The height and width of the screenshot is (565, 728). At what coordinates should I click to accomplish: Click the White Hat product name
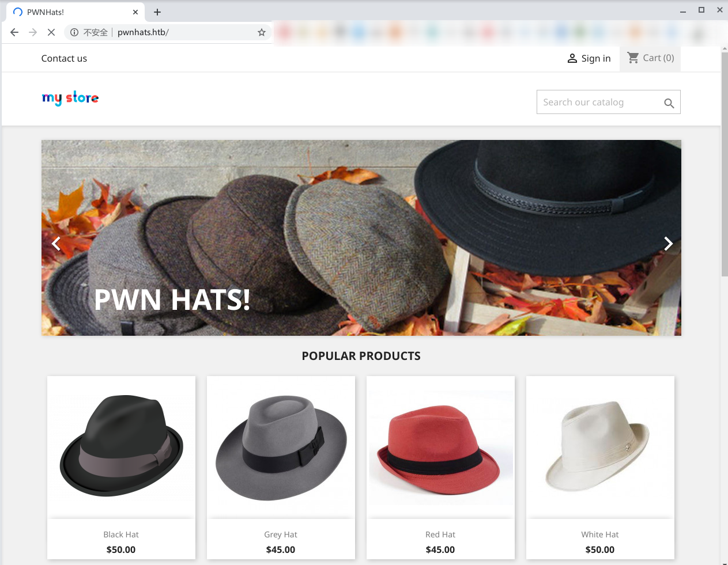coord(599,534)
